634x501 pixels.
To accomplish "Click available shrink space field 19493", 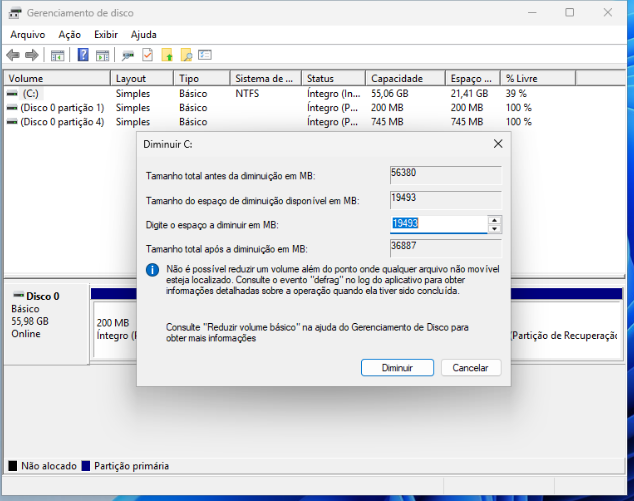I will coord(446,200).
